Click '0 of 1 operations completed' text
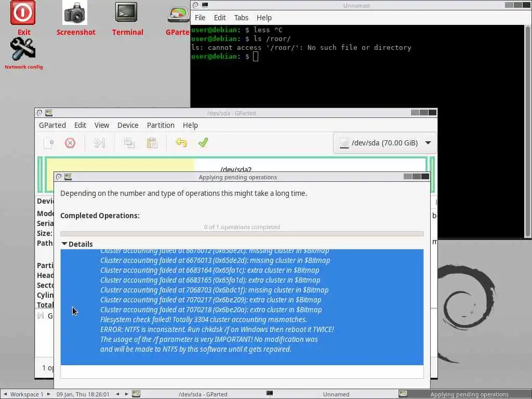532x399 pixels. coord(242,227)
